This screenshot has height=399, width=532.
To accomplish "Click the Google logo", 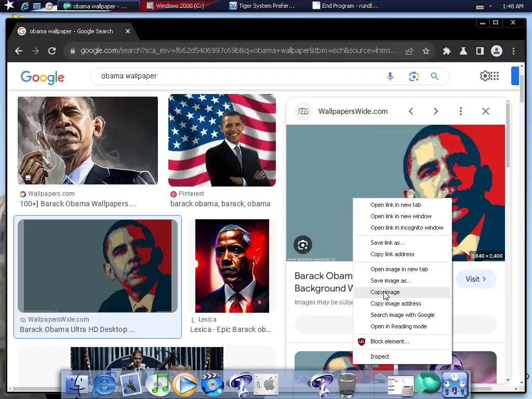I will (x=43, y=77).
